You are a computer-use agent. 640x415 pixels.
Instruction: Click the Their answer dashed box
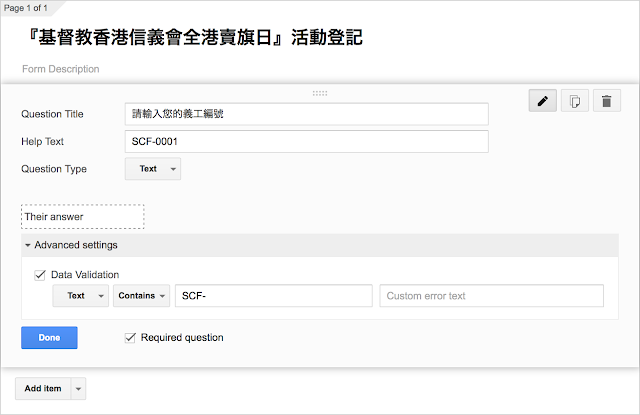coord(82,217)
